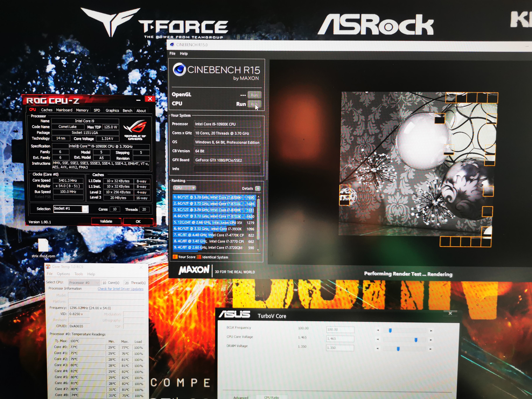Click the Core Temp title bar icon
Image resolution: width=532 pixels, height=399 pixels.
pyautogui.click(x=48, y=266)
